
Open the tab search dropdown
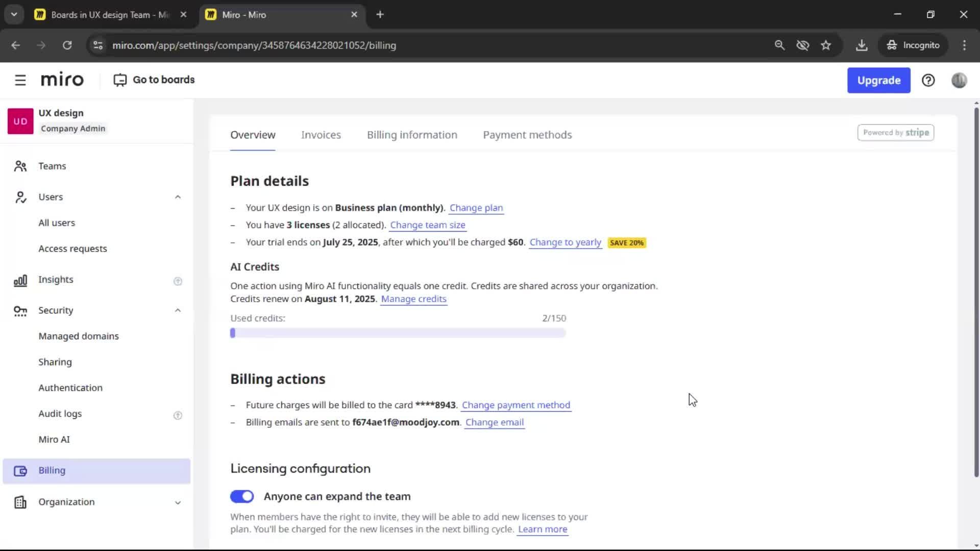click(14, 15)
